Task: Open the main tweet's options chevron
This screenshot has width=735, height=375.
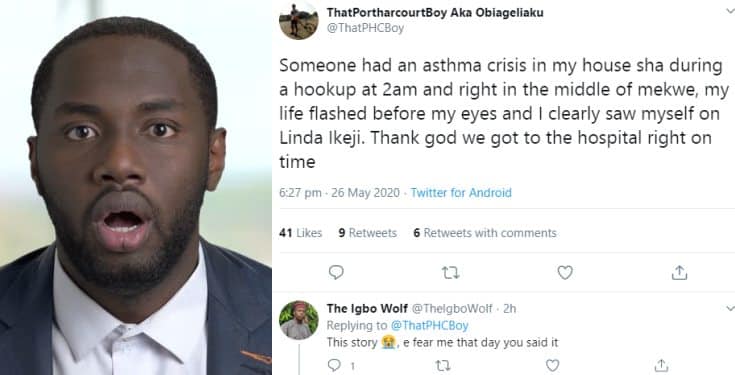Action: (x=730, y=10)
